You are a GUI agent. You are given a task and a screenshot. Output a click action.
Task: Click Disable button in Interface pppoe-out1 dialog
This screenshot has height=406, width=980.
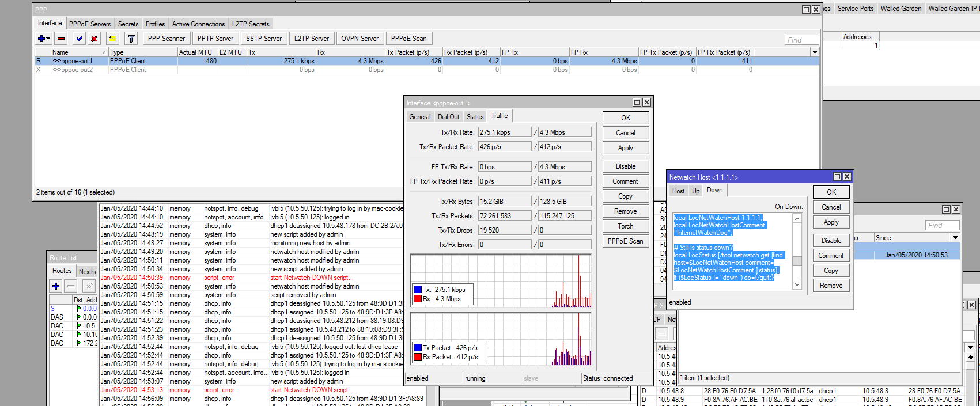pos(626,166)
